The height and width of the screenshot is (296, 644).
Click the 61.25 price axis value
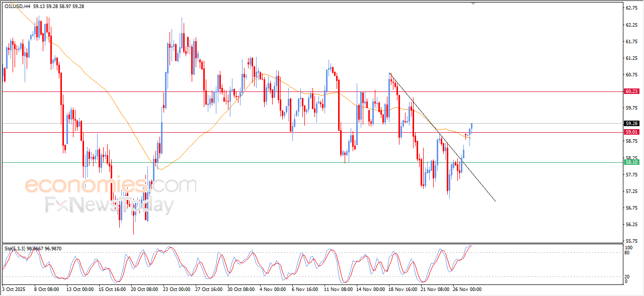click(x=632, y=58)
